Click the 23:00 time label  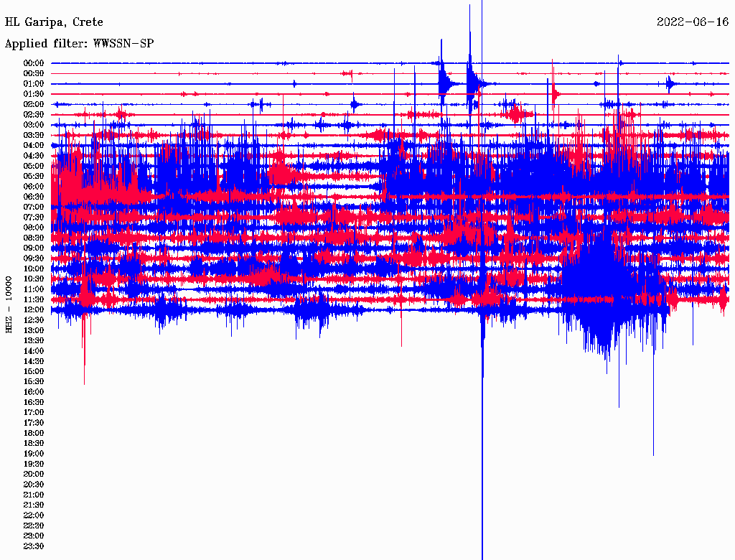[34, 536]
